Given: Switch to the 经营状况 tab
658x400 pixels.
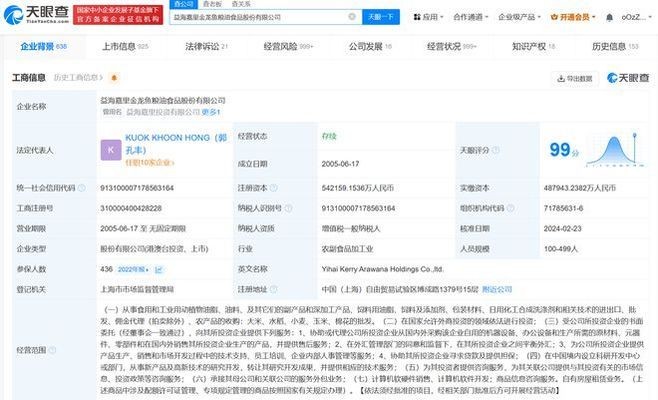Looking at the screenshot, I should [452, 47].
